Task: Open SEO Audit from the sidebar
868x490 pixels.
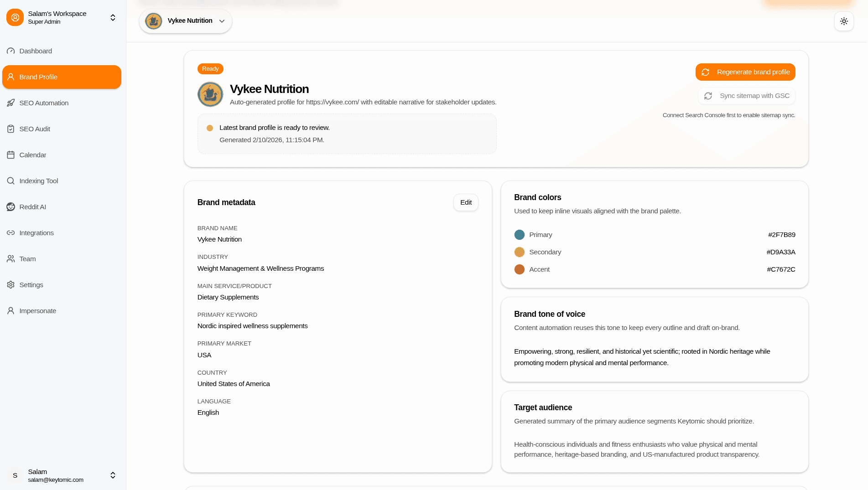Action: pos(34,129)
